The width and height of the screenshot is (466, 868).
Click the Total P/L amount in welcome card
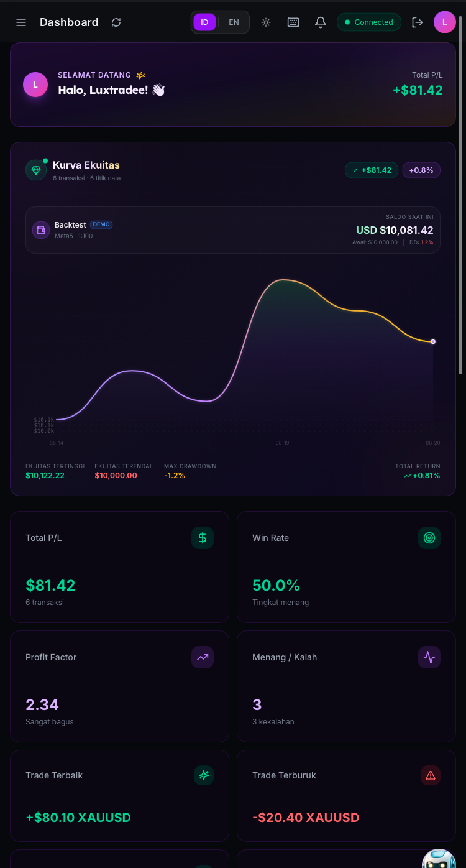(x=418, y=90)
